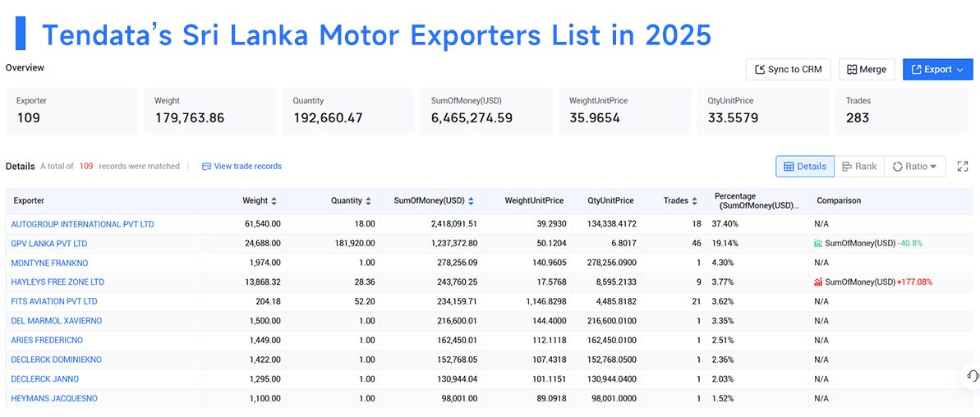
Task: Click green chart icon in GPV LANKA comparison
Action: pyautogui.click(x=818, y=244)
